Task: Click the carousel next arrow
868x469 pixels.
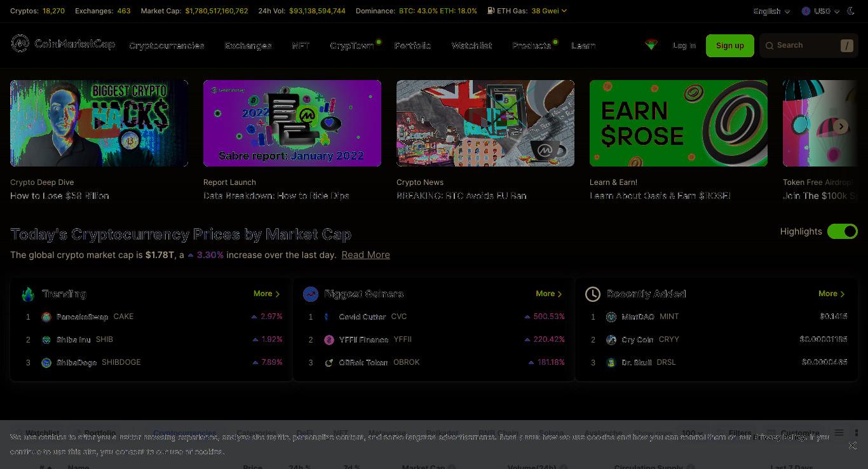Action: point(841,126)
